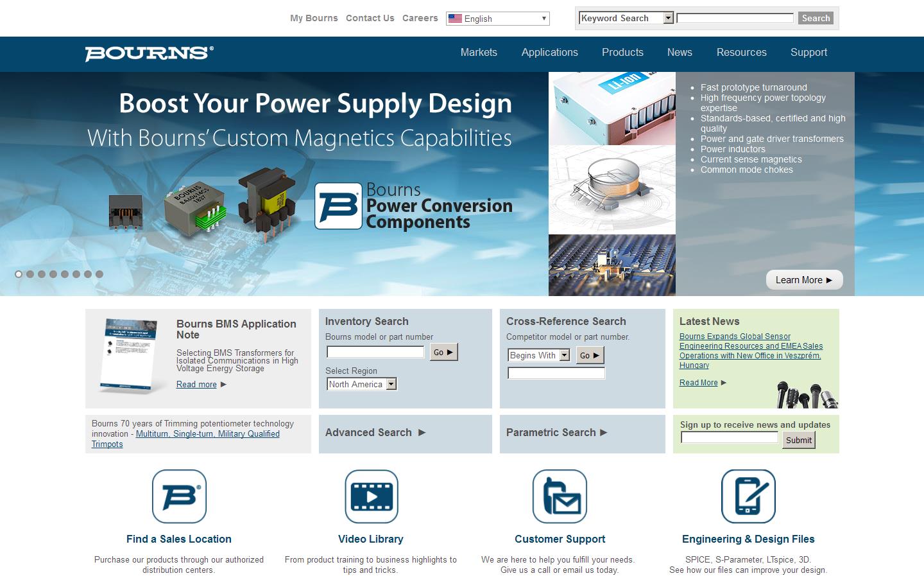Open Find a Sales Location icon
The height and width of the screenshot is (578, 924).
tap(179, 496)
